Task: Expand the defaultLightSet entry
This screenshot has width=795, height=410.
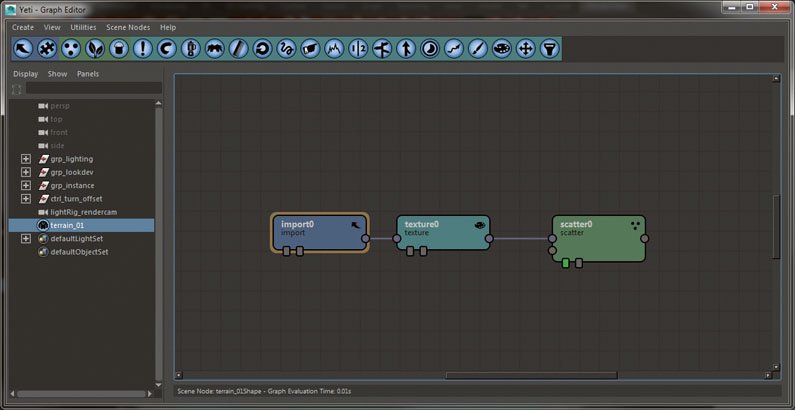Action: click(26, 238)
